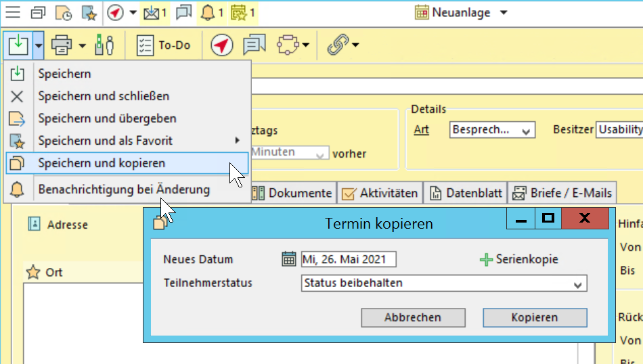Expand the Art dropdown showing Besprech...
The image size is (643, 364).
pyautogui.click(x=527, y=130)
